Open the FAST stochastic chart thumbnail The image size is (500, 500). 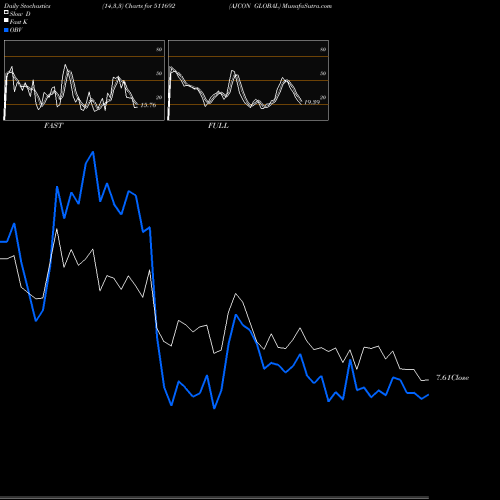pos(84,80)
